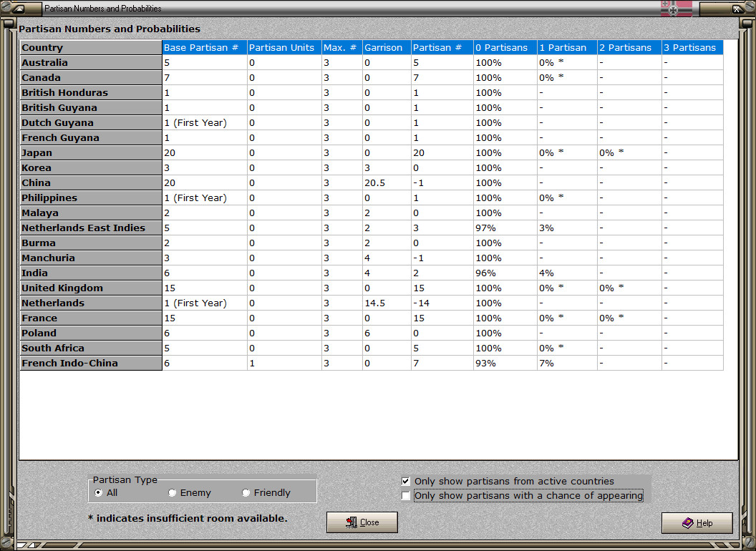This screenshot has height=551, width=756.
Task: Select the United Kingdom row label
Action: pos(91,288)
